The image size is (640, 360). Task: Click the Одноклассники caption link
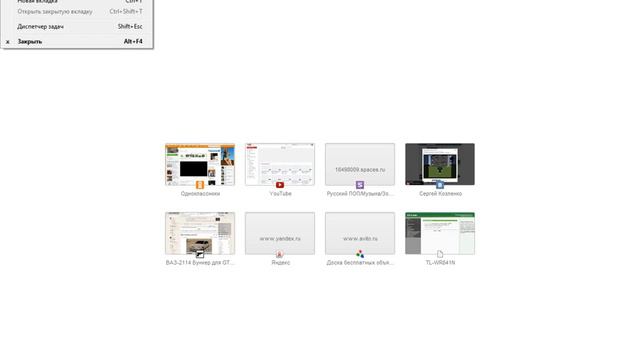coord(200,194)
